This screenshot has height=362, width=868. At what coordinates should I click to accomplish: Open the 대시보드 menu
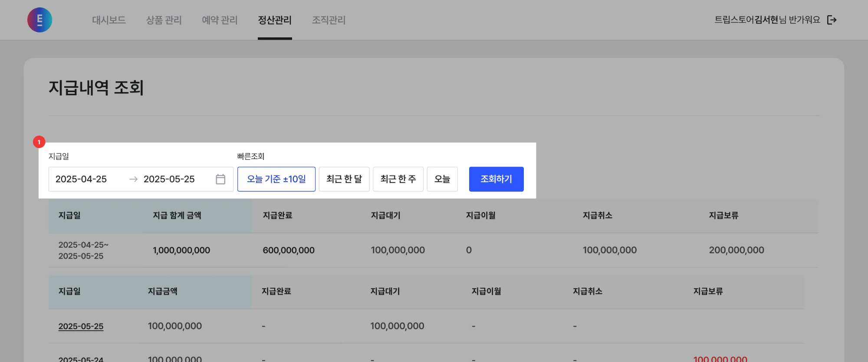[109, 20]
